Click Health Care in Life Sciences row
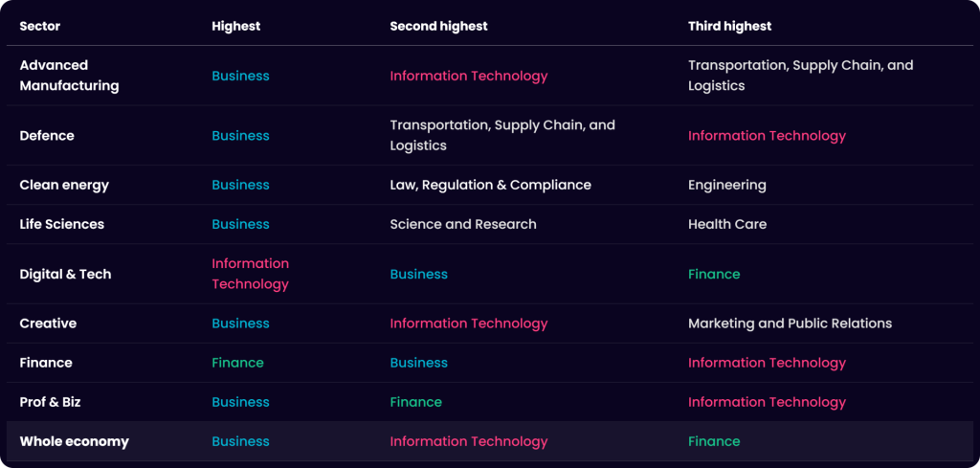The width and height of the screenshot is (980, 468). (x=727, y=224)
